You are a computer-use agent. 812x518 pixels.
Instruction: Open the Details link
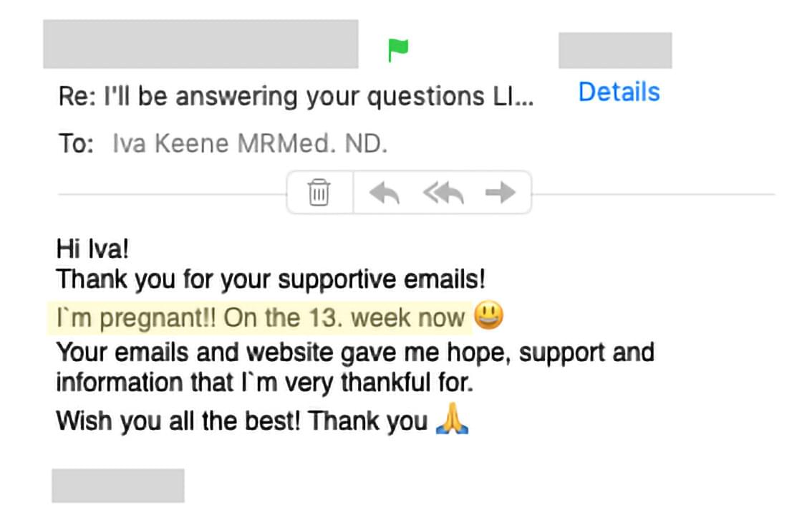click(x=619, y=92)
